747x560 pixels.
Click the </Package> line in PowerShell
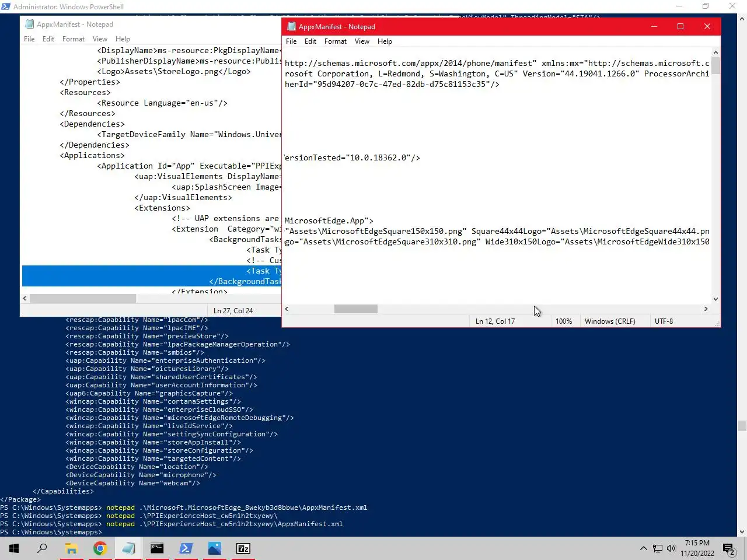(x=20, y=499)
